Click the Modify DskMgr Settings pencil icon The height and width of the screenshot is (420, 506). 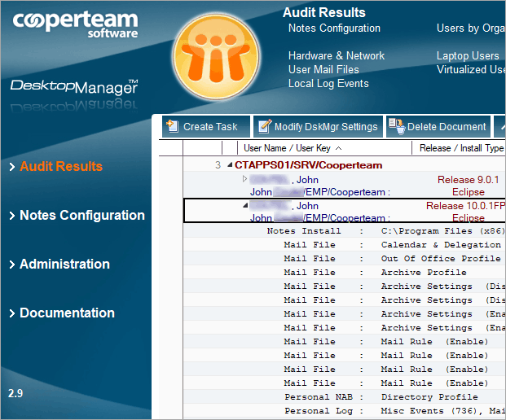click(265, 126)
